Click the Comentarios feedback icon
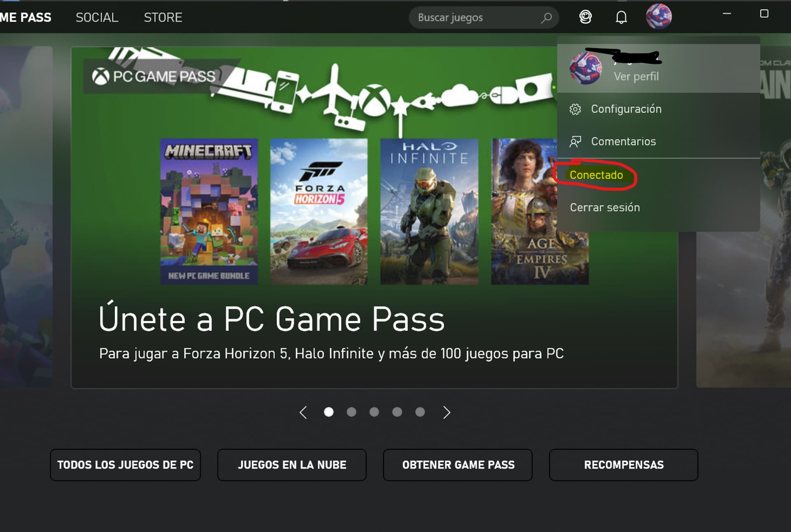The width and height of the screenshot is (791, 532). (575, 142)
